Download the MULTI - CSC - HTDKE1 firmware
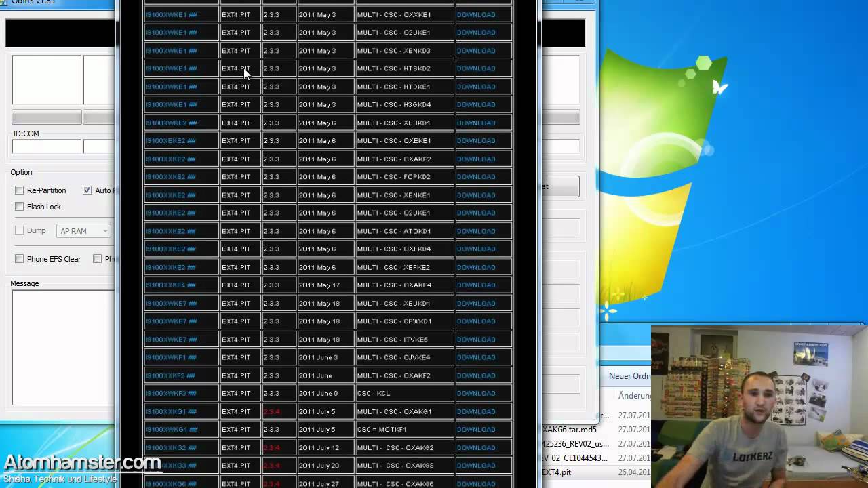This screenshot has width=868, height=488. tap(476, 87)
